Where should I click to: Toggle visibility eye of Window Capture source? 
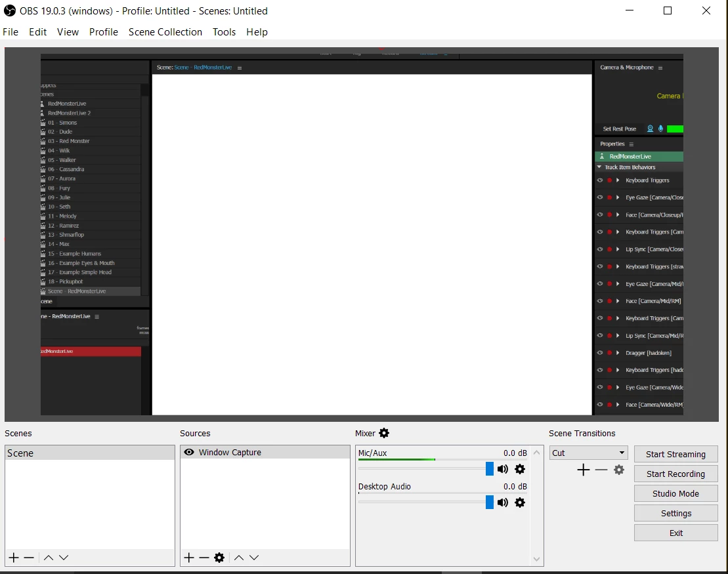click(189, 452)
